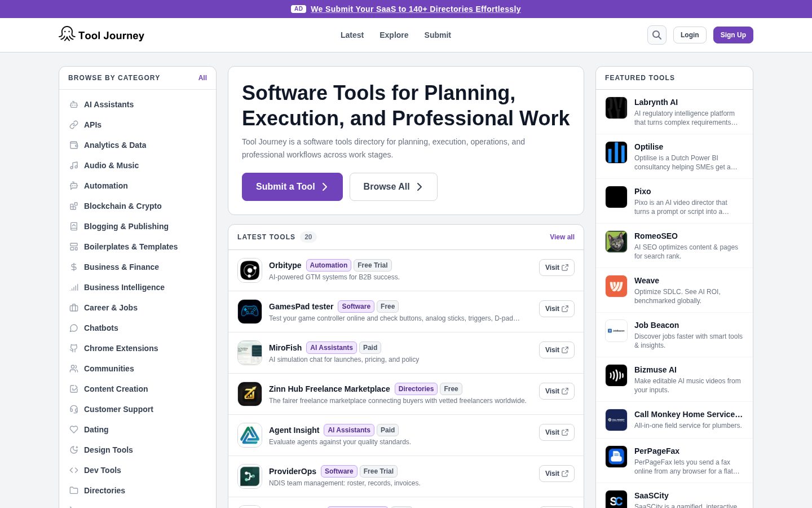
Task: Open the Agent Insight triangle logo
Action: click(250, 435)
